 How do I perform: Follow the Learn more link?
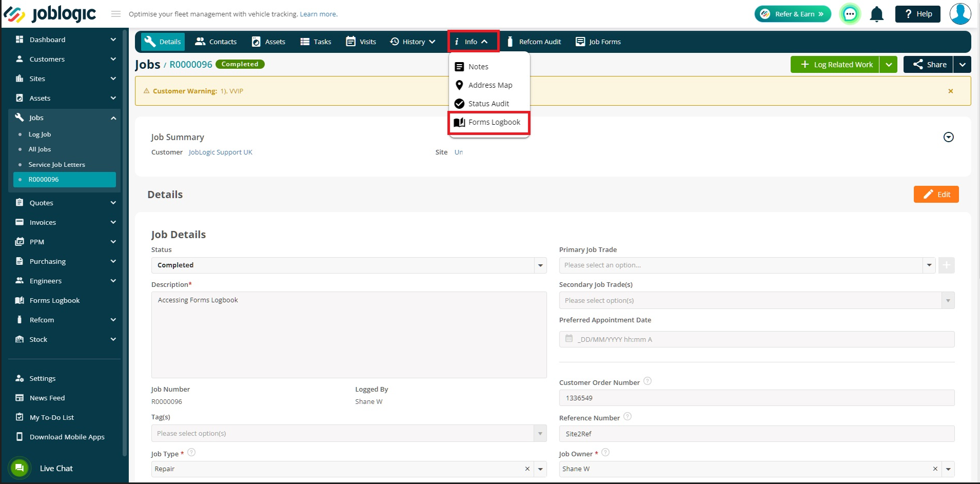click(318, 14)
